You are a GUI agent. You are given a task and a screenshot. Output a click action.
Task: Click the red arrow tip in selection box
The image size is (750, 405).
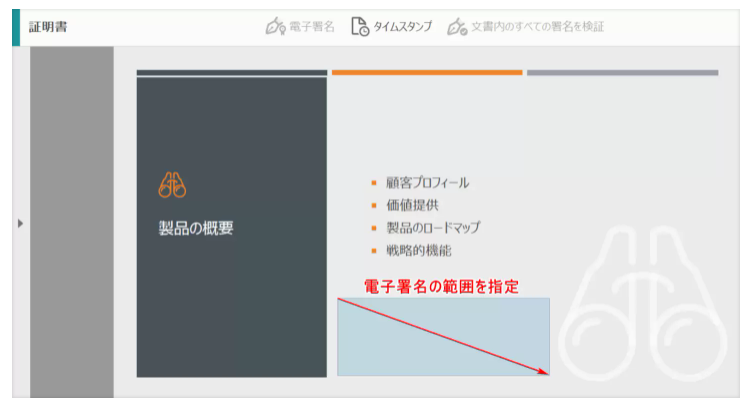546,373
